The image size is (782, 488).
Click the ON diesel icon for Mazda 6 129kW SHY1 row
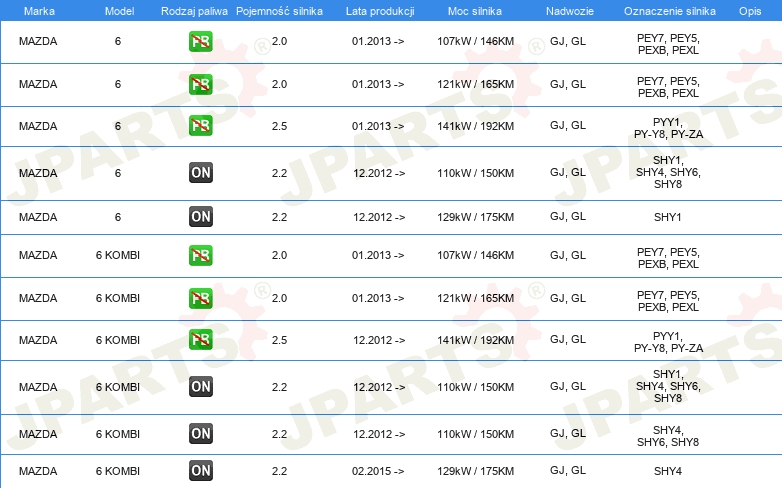pos(200,217)
